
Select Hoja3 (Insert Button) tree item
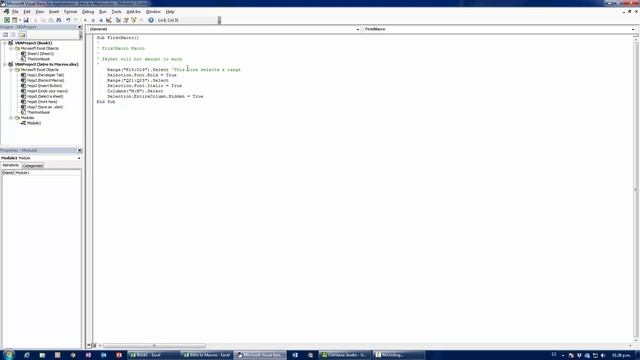coord(44,86)
